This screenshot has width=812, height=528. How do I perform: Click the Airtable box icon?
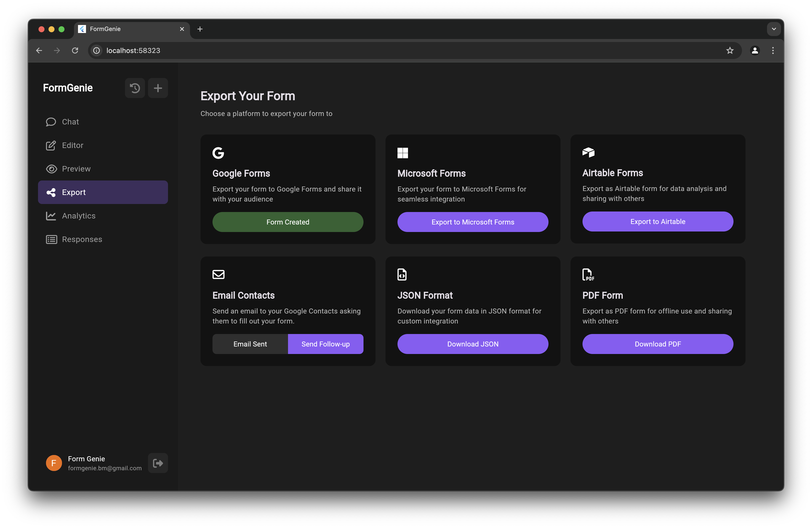588,152
